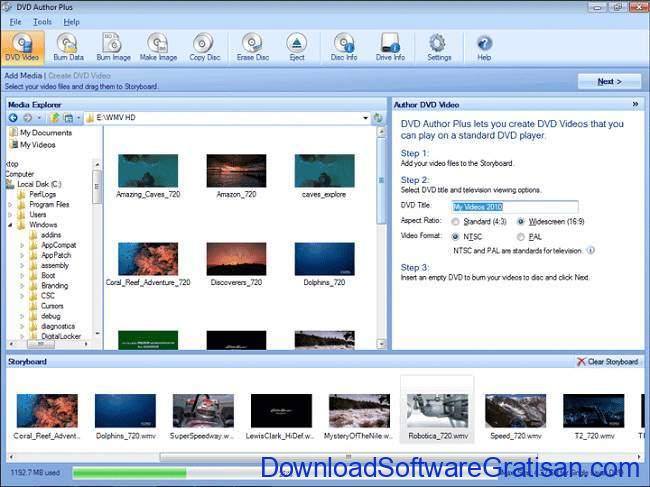This screenshot has width=650, height=487.
Task: Click the Erase Disc icon
Action: click(x=252, y=47)
